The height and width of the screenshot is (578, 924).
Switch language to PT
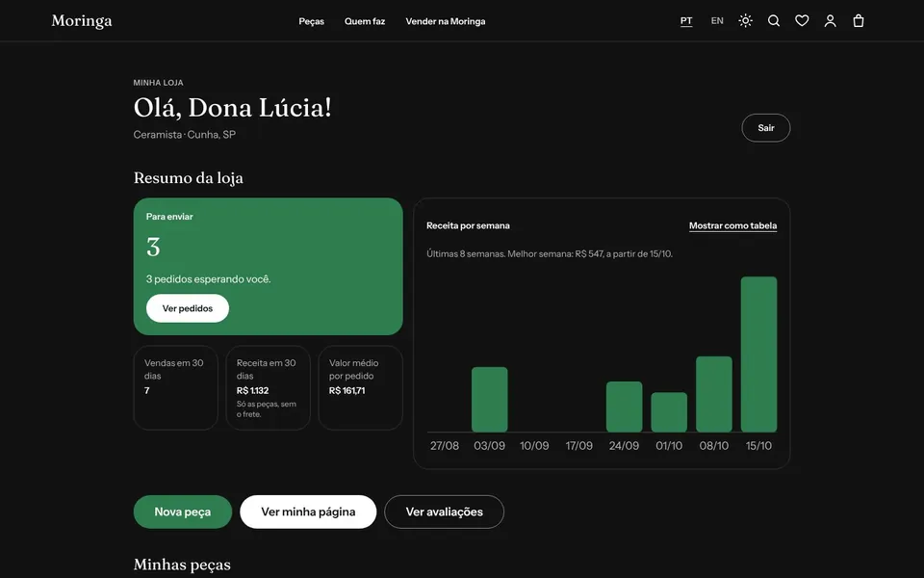[x=686, y=20]
